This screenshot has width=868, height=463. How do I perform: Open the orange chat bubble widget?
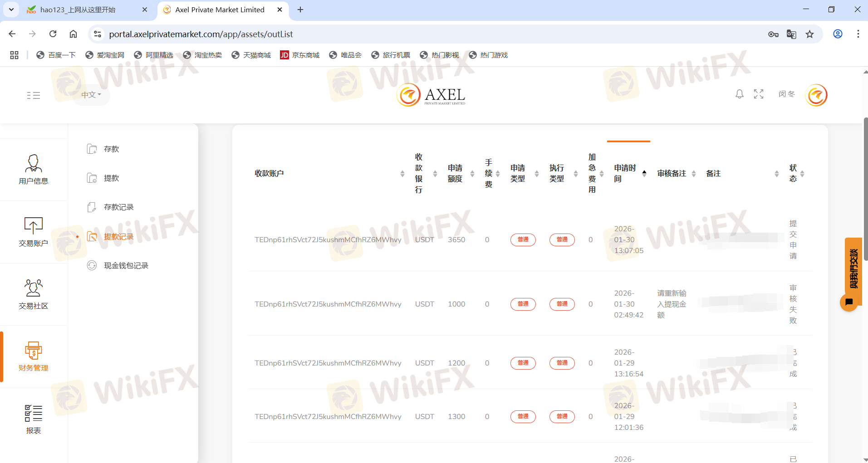849,302
